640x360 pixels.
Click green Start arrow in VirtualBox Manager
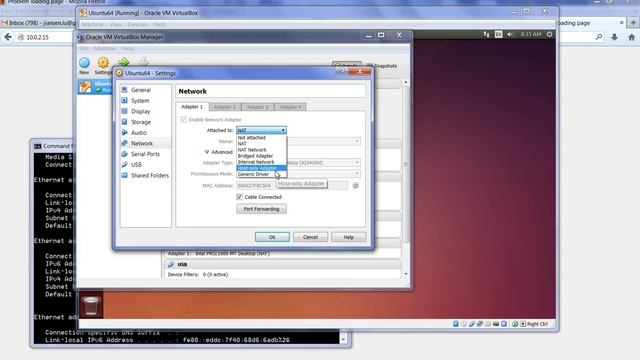pyautogui.click(x=124, y=62)
